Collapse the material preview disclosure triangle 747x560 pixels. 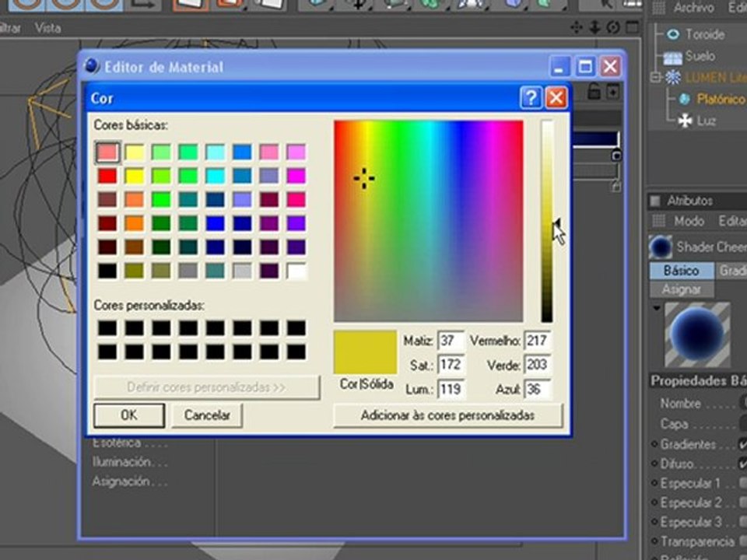pyautogui.click(x=657, y=308)
